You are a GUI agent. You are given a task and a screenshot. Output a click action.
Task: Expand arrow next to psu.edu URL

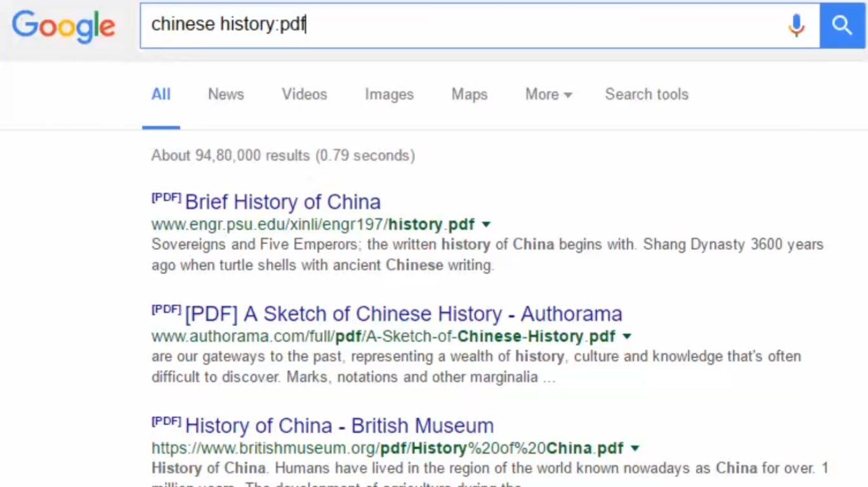pyautogui.click(x=487, y=224)
